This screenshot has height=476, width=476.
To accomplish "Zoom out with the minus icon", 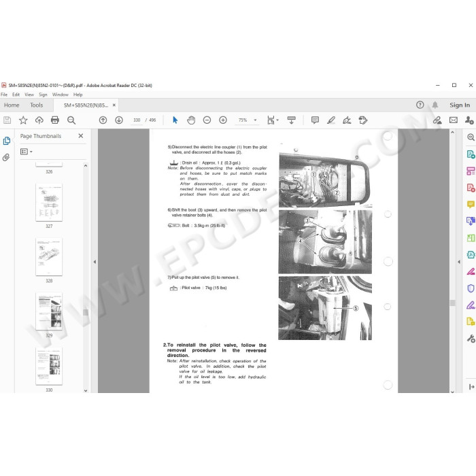I will tap(207, 120).
